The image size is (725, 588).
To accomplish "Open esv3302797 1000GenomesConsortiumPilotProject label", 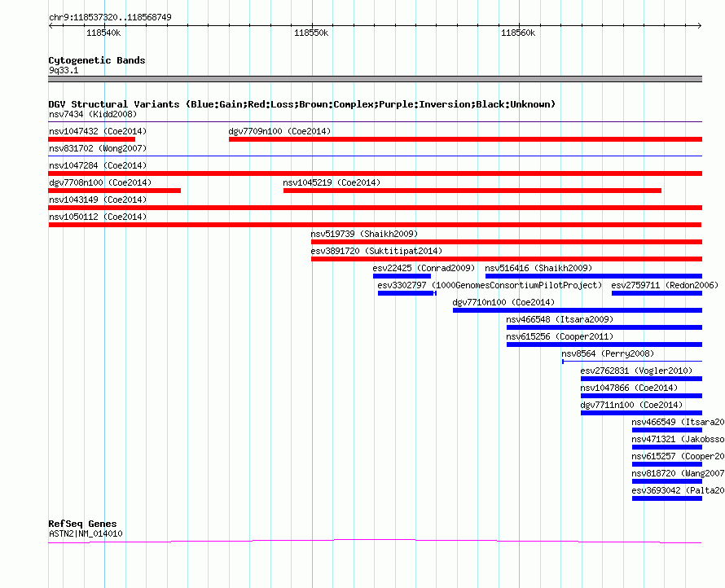I will click(490, 285).
